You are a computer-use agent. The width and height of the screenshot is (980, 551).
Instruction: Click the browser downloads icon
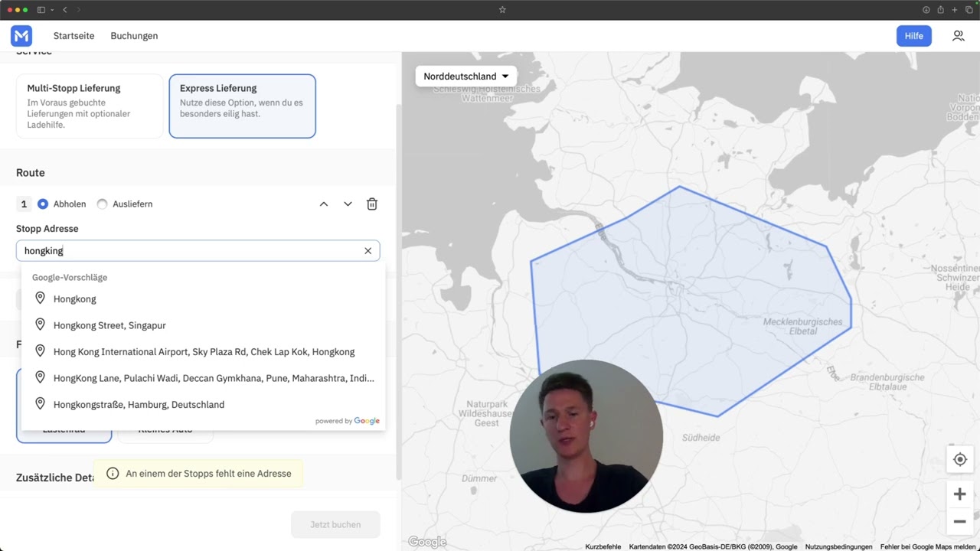(926, 10)
